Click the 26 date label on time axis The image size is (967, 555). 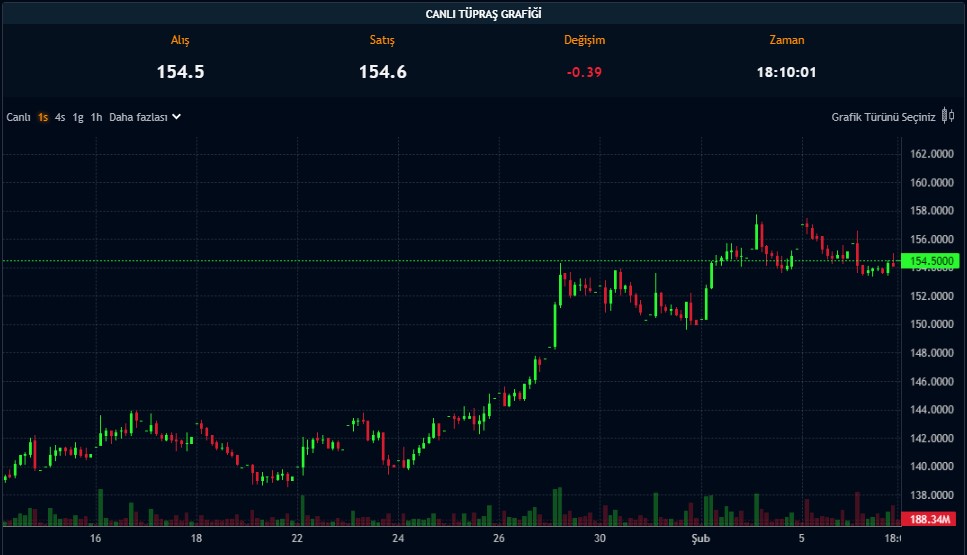[499, 539]
